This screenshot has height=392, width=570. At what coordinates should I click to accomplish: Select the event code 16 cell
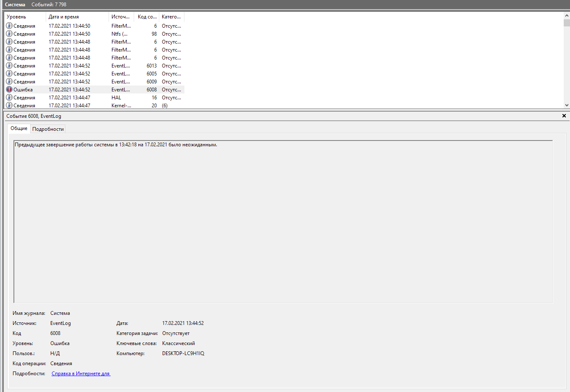154,98
